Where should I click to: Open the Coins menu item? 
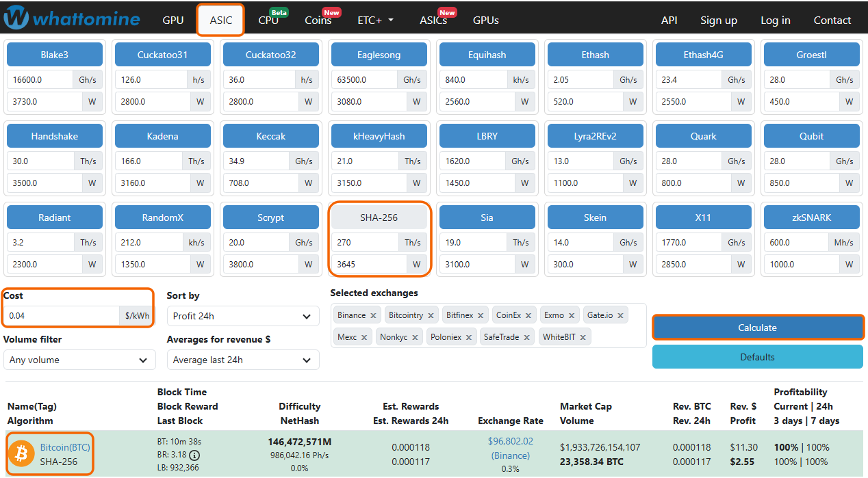tap(318, 21)
